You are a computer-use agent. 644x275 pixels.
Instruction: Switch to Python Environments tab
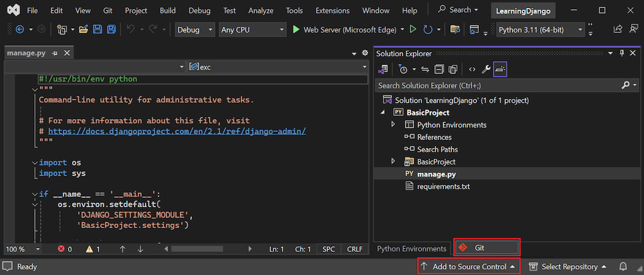[x=411, y=249]
